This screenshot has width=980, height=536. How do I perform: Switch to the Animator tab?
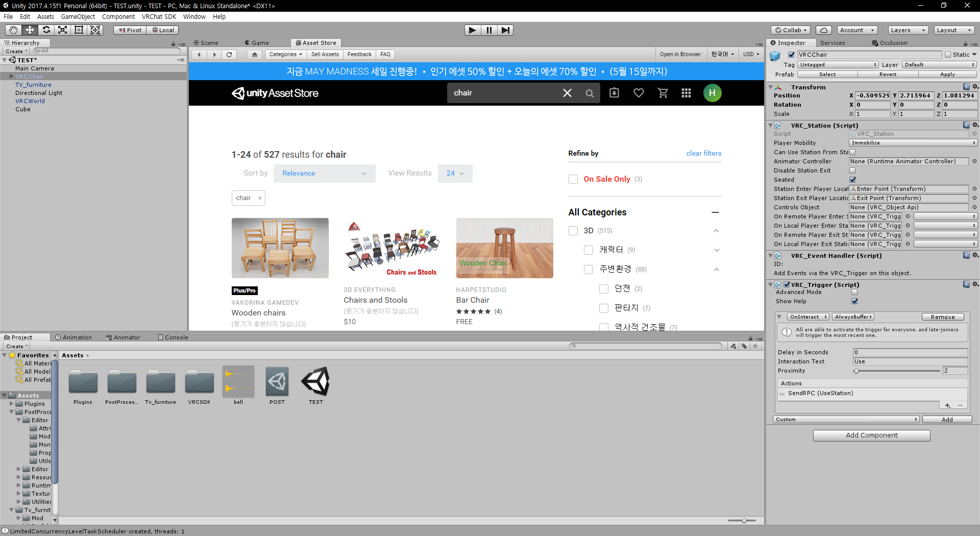tap(123, 337)
